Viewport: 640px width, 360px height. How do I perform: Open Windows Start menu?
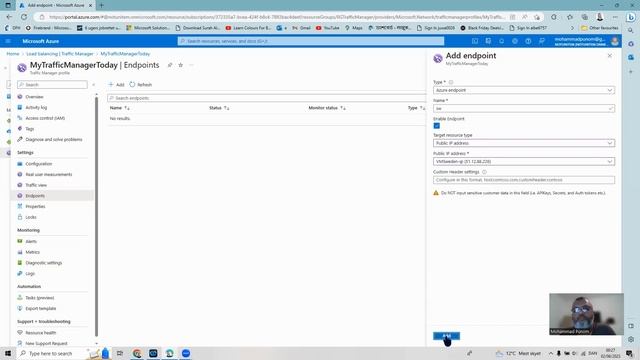pyautogui.click(x=8, y=353)
